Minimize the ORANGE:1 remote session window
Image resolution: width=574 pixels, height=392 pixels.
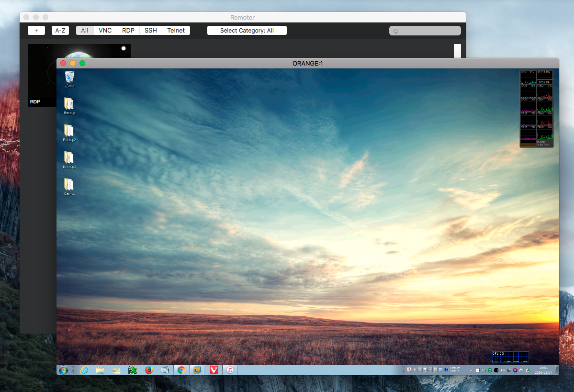click(73, 63)
